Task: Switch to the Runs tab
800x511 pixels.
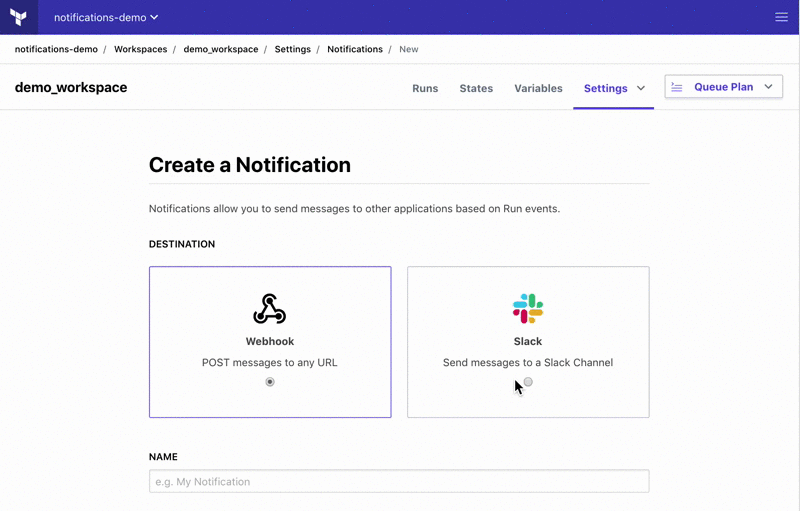Action: [425, 88]
